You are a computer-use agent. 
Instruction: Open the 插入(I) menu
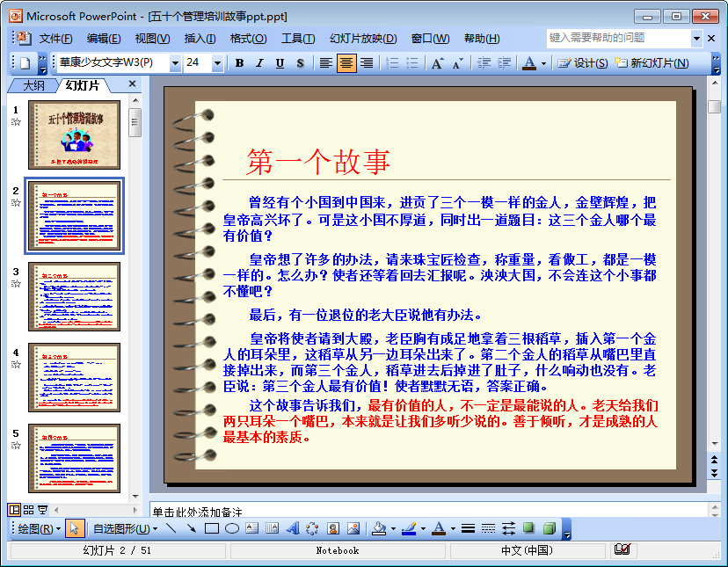pos(200,39)
